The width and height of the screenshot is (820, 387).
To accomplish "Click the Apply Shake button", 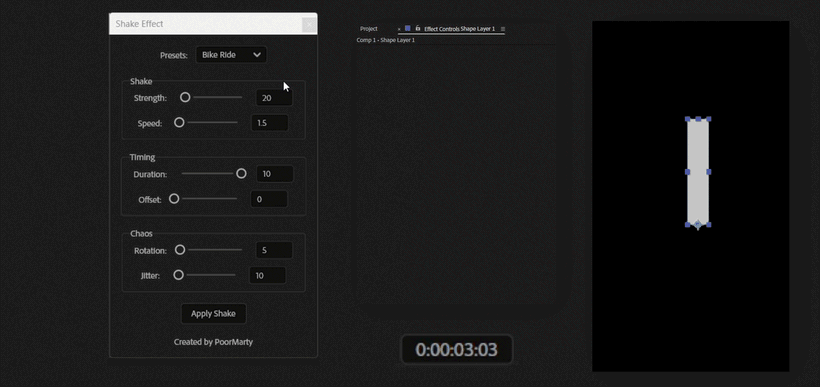I will (x=213, y=314).
